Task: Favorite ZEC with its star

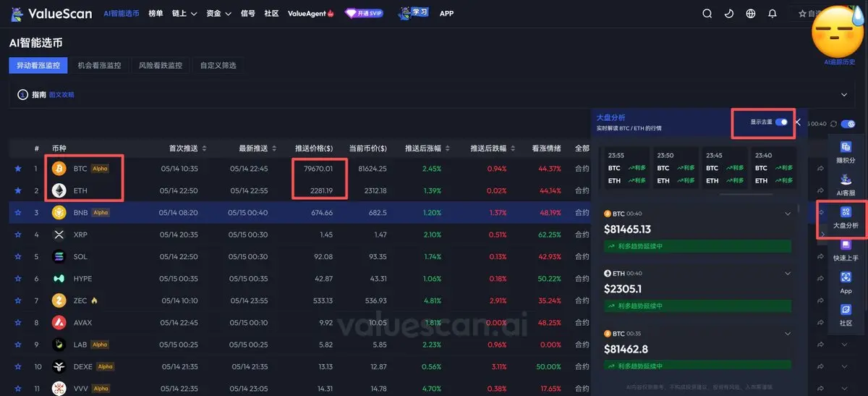Action: pos(18,300)
